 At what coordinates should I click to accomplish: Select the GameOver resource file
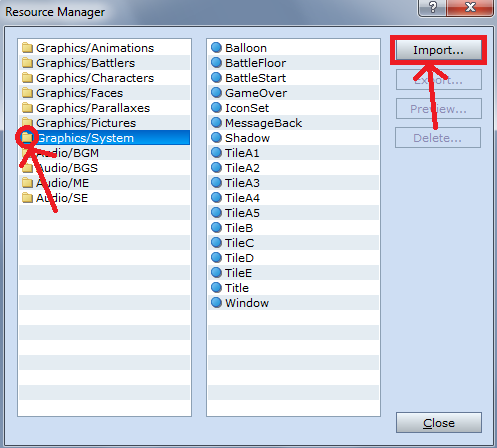pos(293,93)
